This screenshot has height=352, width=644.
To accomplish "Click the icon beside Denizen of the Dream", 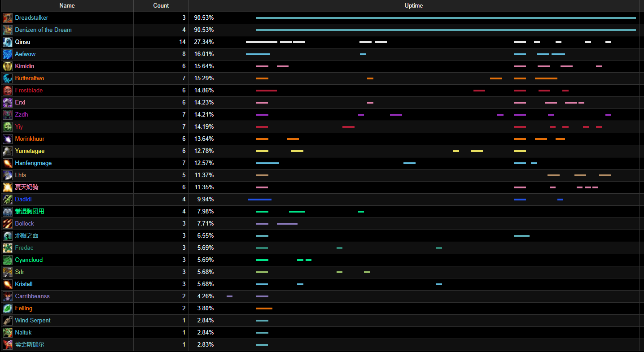I will [x=8, y=30].
